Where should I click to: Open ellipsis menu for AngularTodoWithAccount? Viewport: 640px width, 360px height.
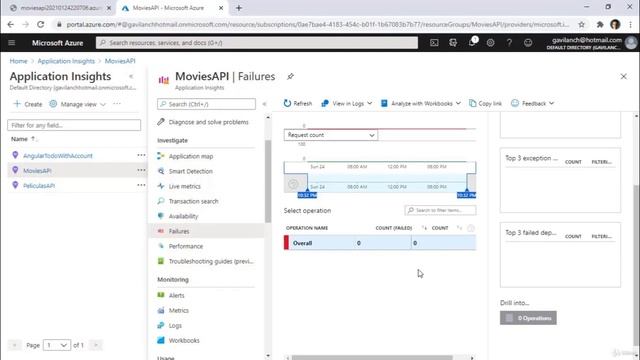pyautogui.click(x=141, y=155)
